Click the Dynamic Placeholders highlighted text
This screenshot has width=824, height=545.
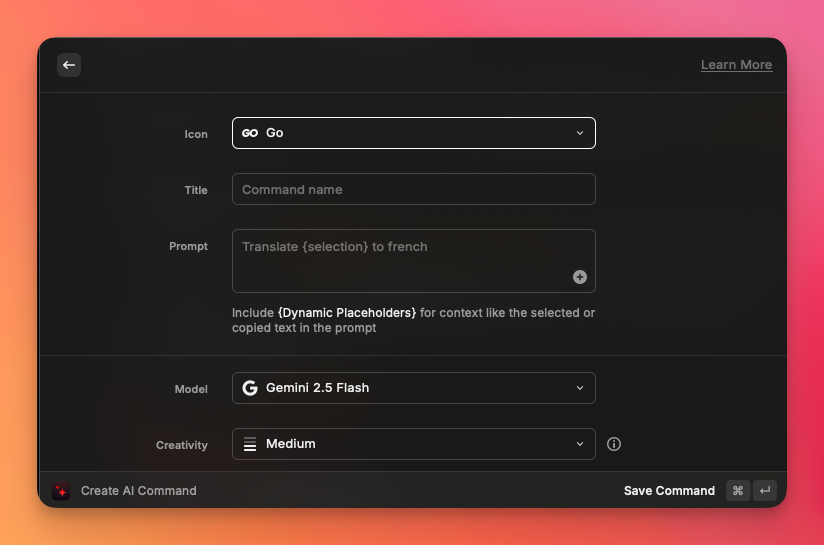point(347,313)
